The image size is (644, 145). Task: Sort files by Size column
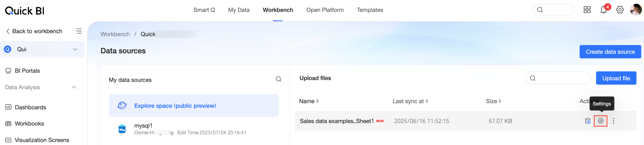[x=493, y=101]
